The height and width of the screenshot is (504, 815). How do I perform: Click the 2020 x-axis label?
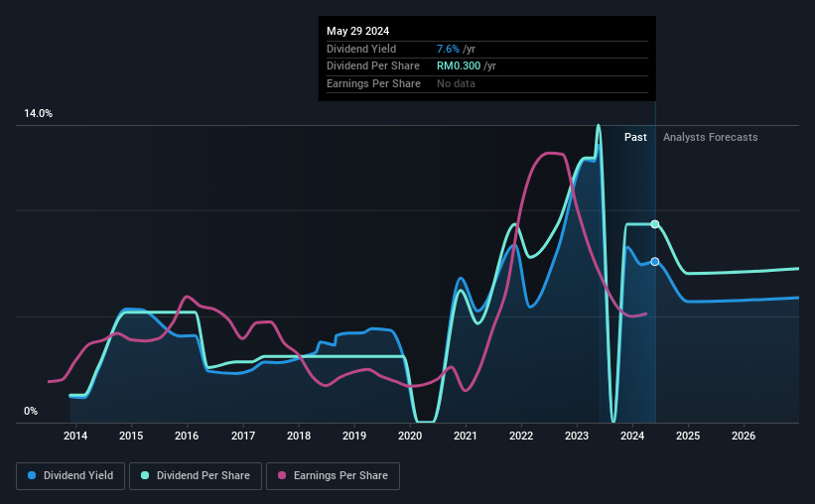point(410,436)
